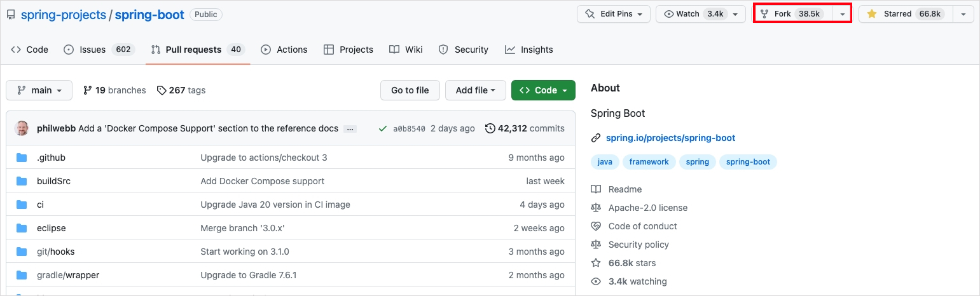This screenshot has height=296, width=980.
Task: Open the Pull requests tab
Action: (198, 50)
